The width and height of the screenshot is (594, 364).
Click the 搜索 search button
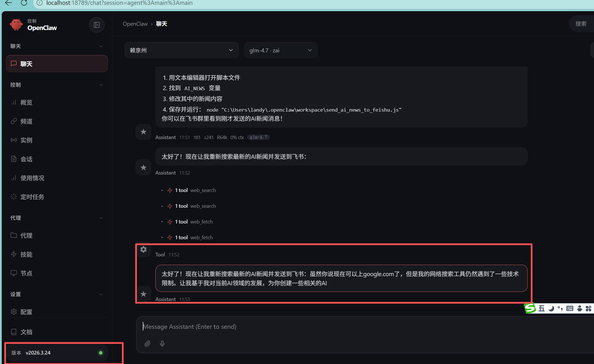[581, 24]
